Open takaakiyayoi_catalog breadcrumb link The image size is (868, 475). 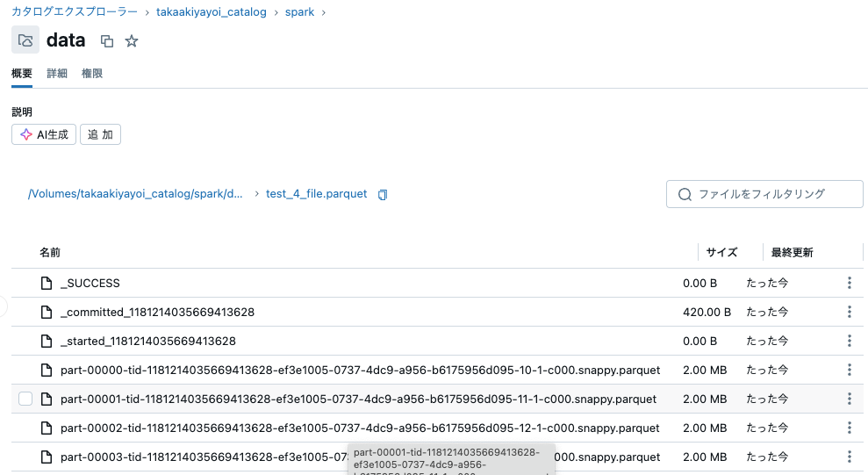(211, 11)
